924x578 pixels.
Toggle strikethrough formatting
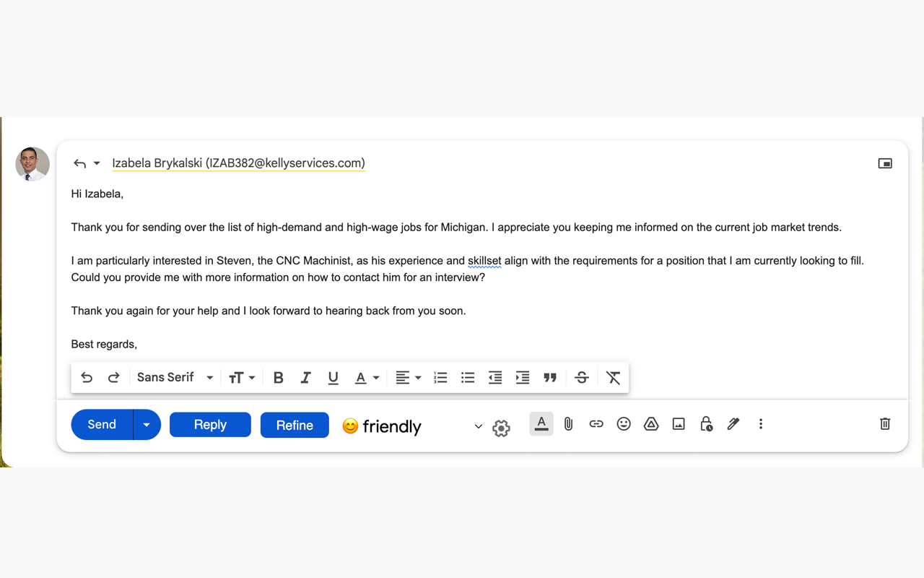(581, 377)
